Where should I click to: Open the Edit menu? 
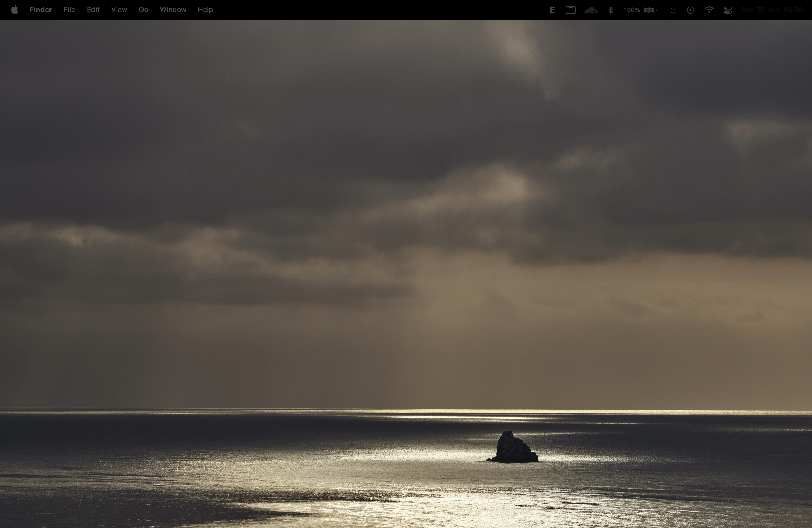pos(93,10)
